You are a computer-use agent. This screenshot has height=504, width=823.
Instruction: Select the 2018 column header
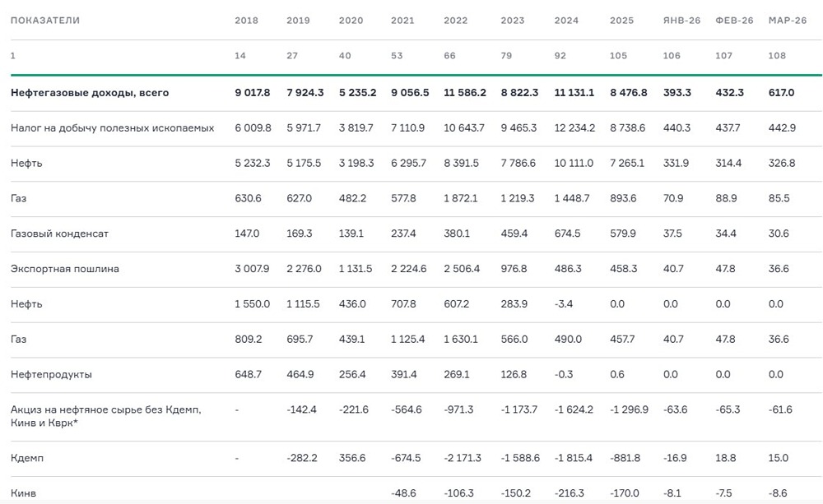click(x=246, y=21)
